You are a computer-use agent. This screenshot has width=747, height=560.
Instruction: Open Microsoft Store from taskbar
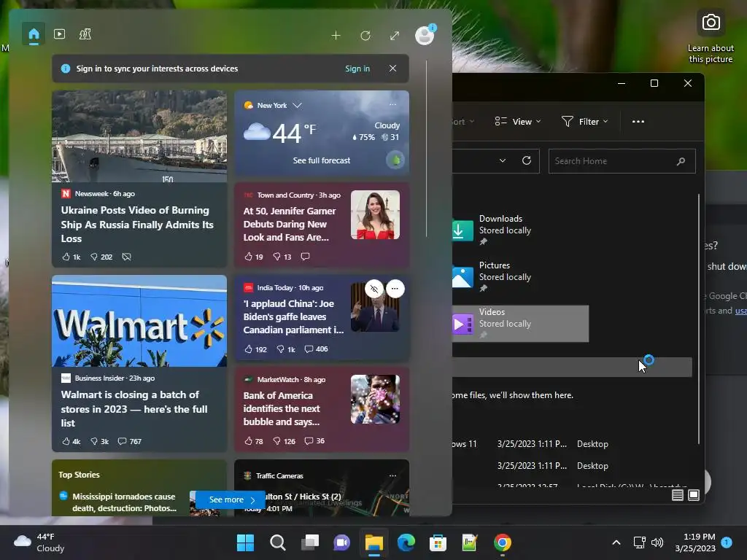pos(438,542)
